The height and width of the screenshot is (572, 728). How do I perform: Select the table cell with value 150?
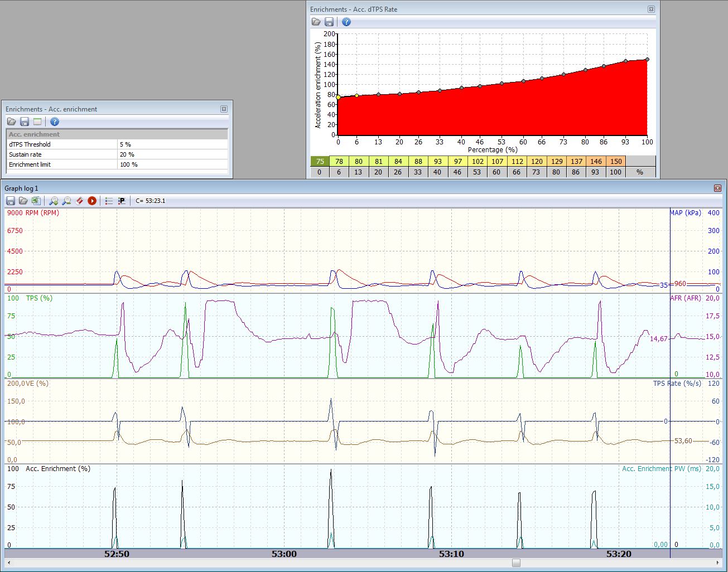[x=615, y=161]
